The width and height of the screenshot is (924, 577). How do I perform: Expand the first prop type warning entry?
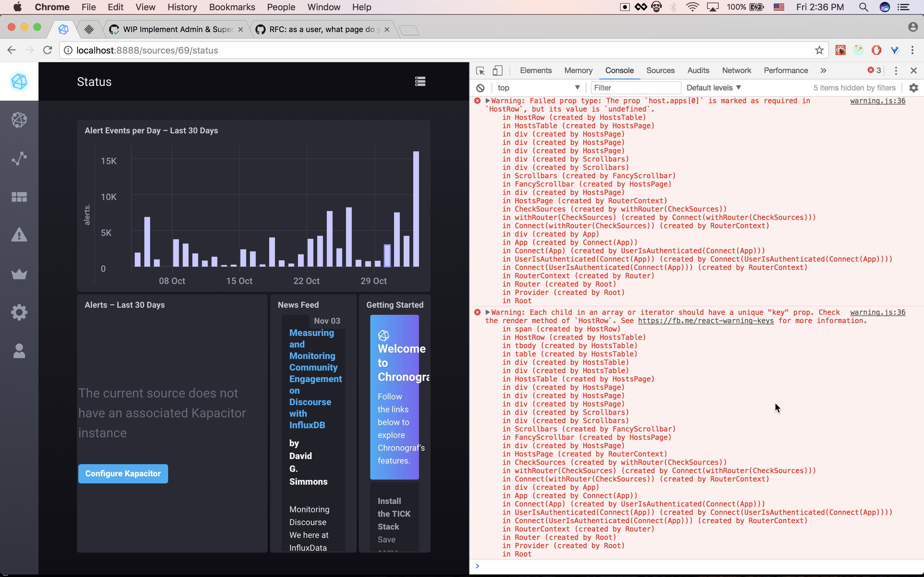(x=488, y=100)
